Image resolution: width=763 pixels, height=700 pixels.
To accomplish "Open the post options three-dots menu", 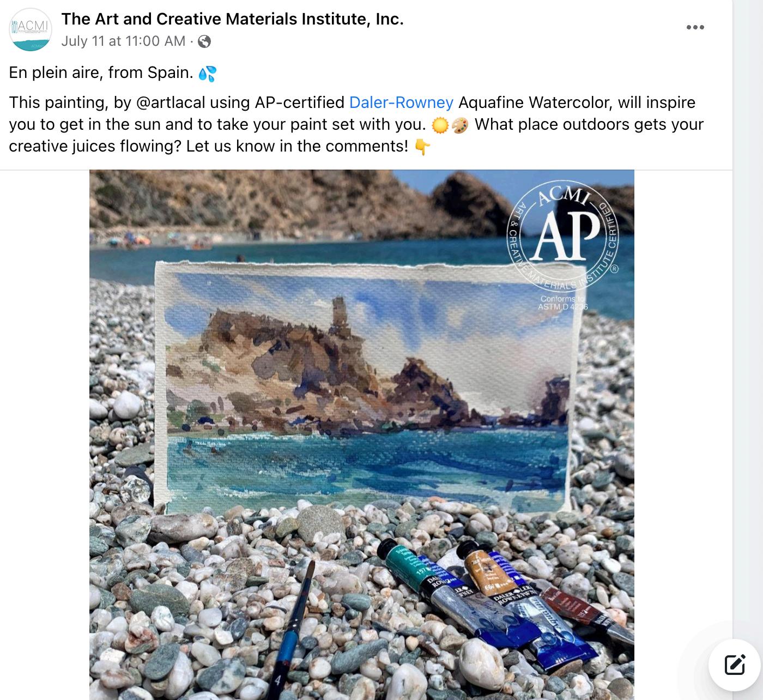I will (695, 27).
